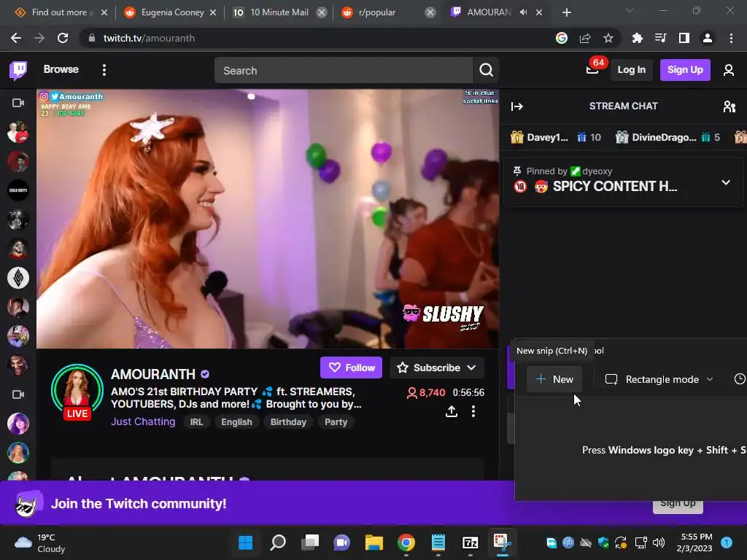Open 7-Zip from the taskbar
The height and width of the screenshot is (560, 747).
471,542
